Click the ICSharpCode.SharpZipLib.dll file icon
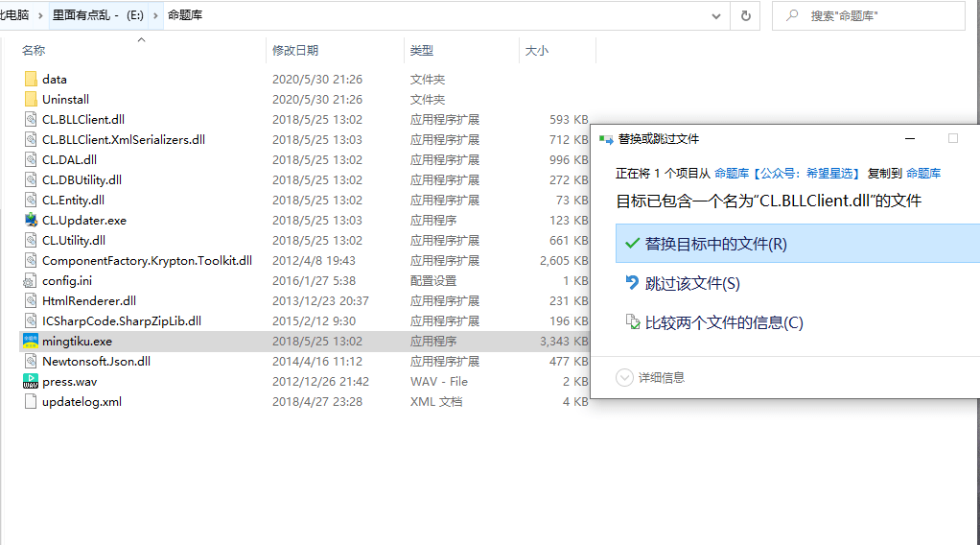 (x=31, y=321)
